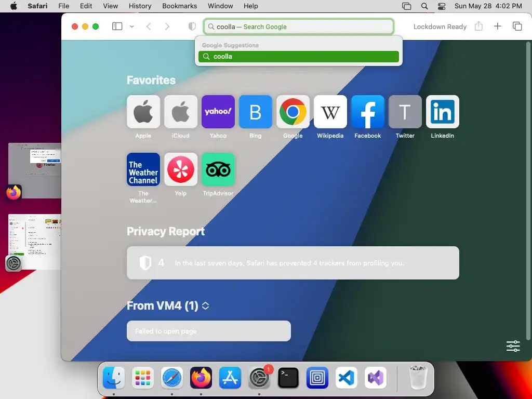Open the Twitter favorite
Viewport: 532px width, 399px height.
tap(405, 112)
